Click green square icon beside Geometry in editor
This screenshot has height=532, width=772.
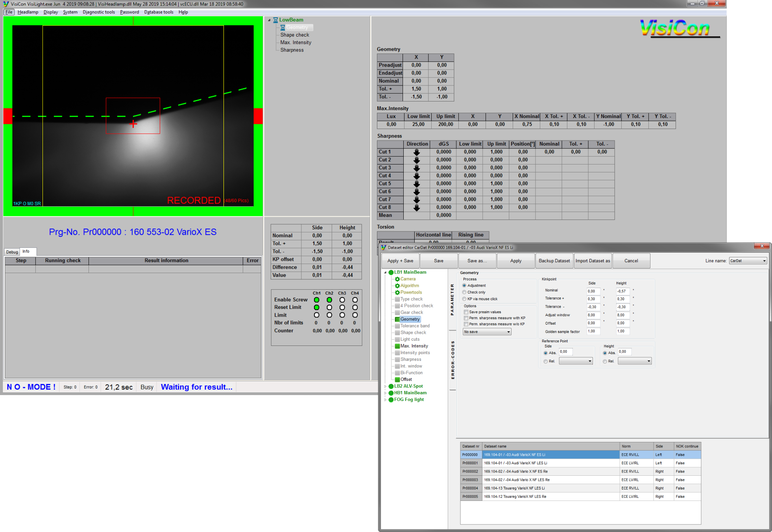[397, 319]
